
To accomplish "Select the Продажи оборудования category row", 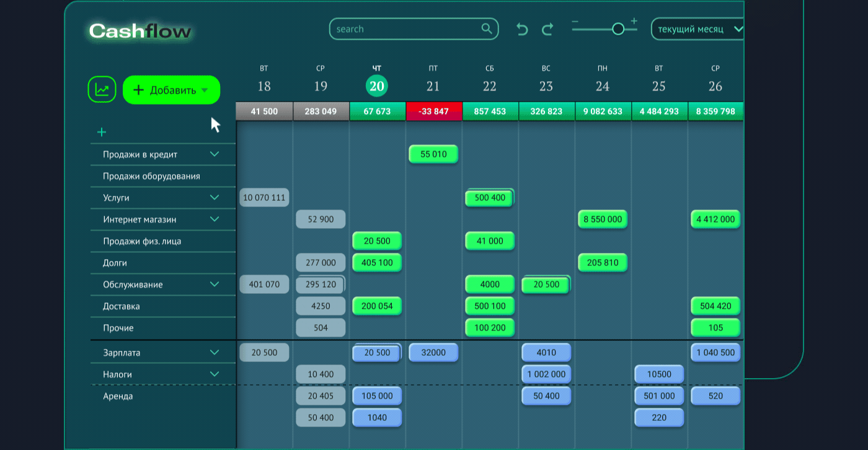I will pyautogui.click(x=152, y=176).
